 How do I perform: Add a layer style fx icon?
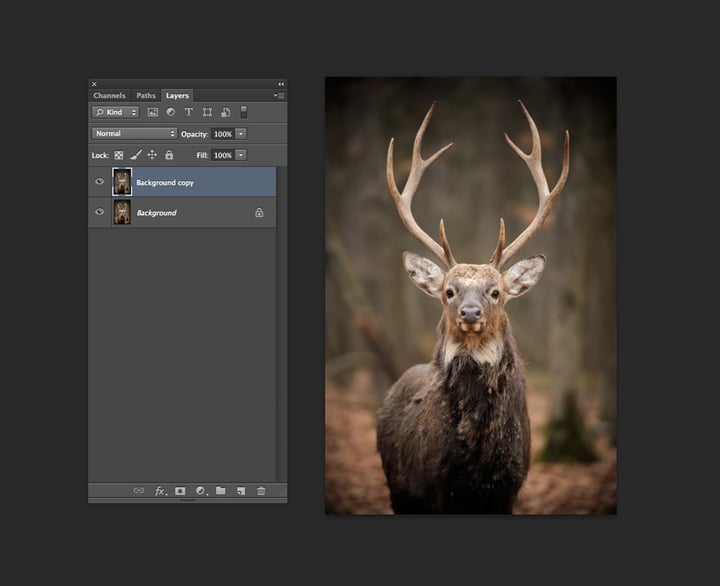[x=160, y=491]
